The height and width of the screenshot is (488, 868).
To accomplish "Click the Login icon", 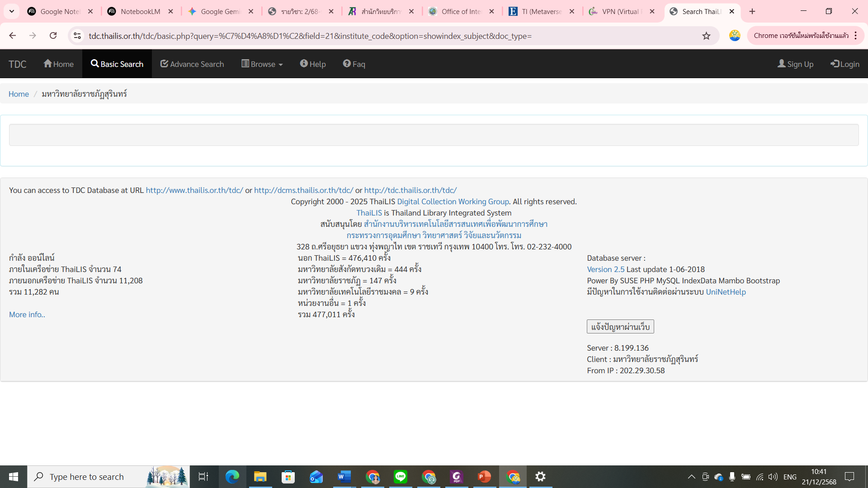I will 834,64.
